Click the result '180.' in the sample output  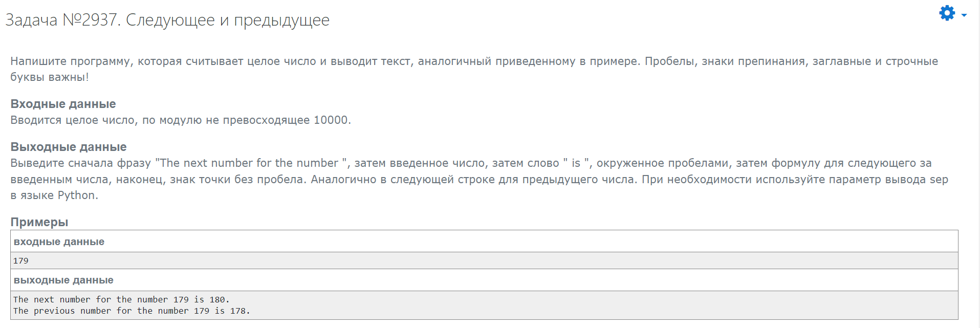click(219, 300)
